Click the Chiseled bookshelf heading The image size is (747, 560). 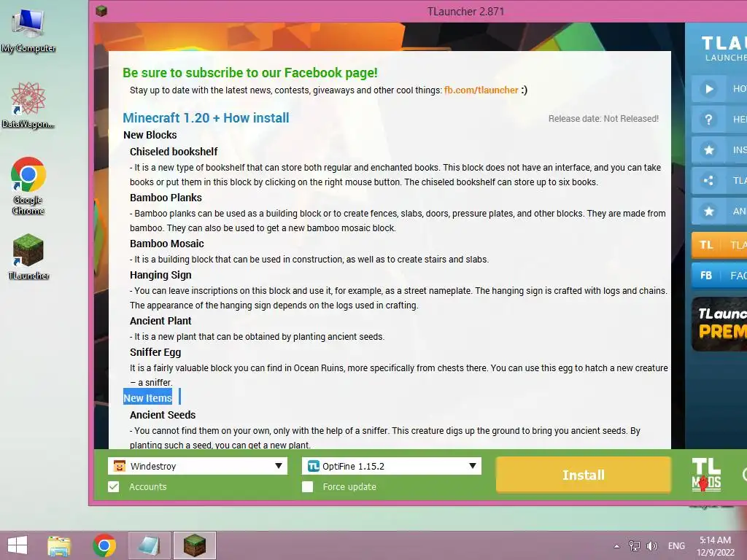(174, 152)
